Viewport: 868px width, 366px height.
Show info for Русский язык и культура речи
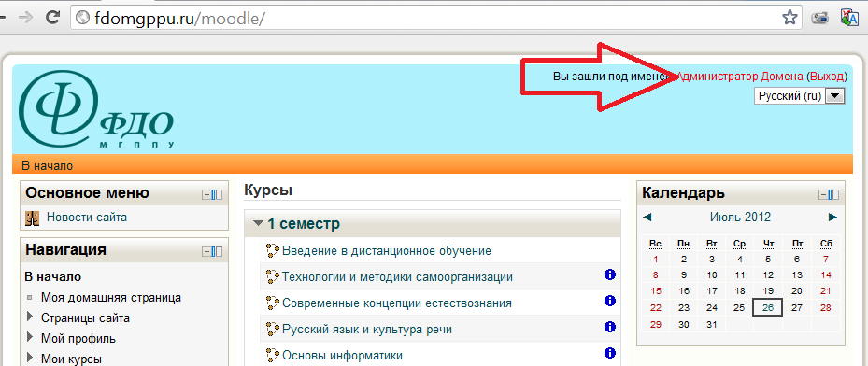[x=610, y=327]
